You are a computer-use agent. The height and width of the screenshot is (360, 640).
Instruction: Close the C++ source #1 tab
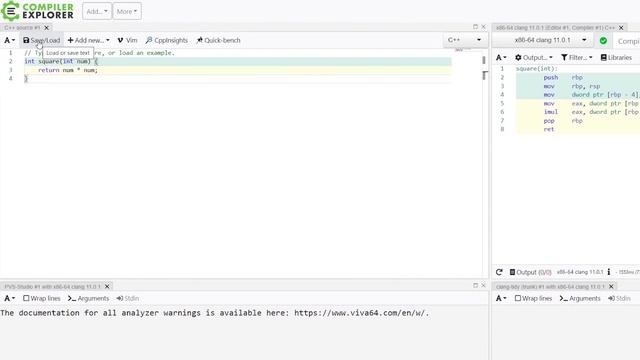point(47,28)
